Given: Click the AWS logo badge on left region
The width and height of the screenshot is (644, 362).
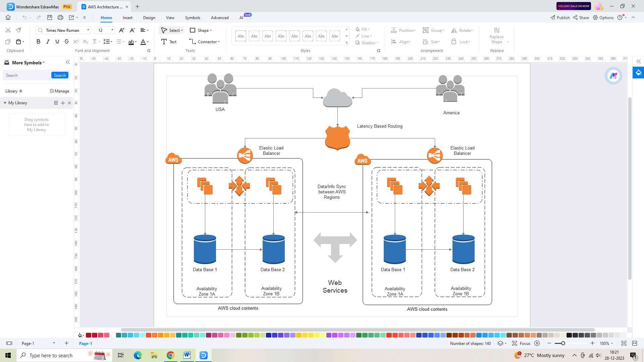Looking at the screenshot, I should click(173, 159).
